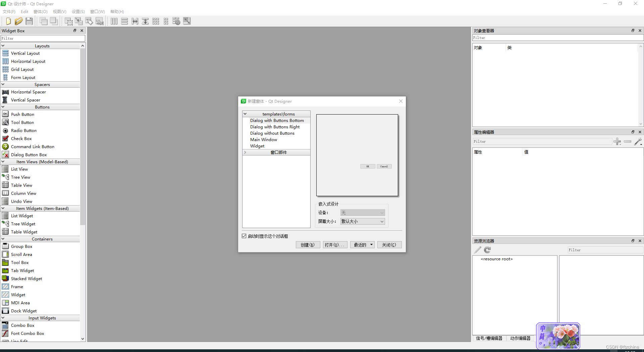The width and height of the screenshot is (644, 352).
Task: Collapse the Containers category
Action: pyautogui.click(x=3, y=239)
